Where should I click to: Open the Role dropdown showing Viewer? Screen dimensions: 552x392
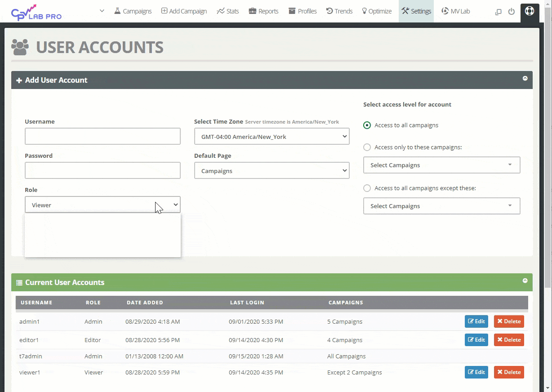click(102, 205)
